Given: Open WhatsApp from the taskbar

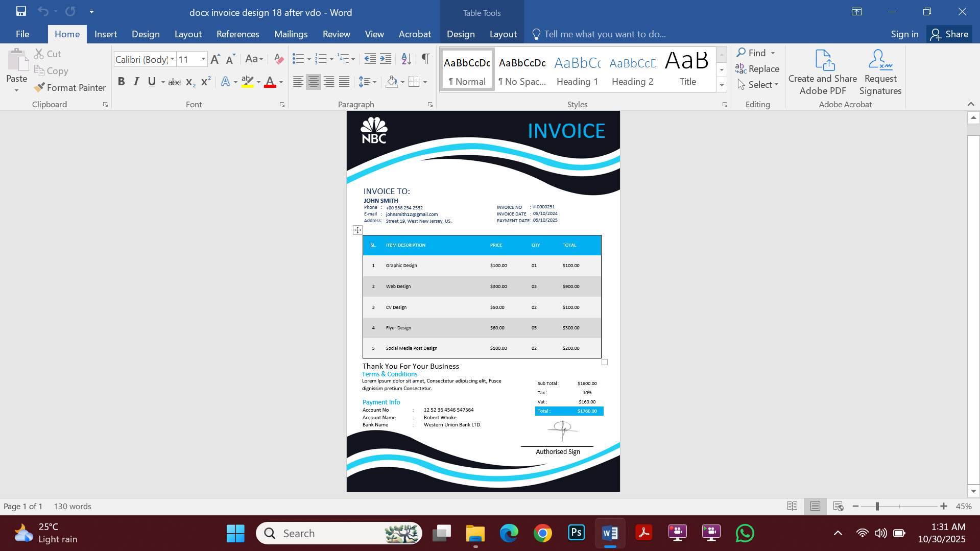Looking at the screenshot, I should pos(745,533).
